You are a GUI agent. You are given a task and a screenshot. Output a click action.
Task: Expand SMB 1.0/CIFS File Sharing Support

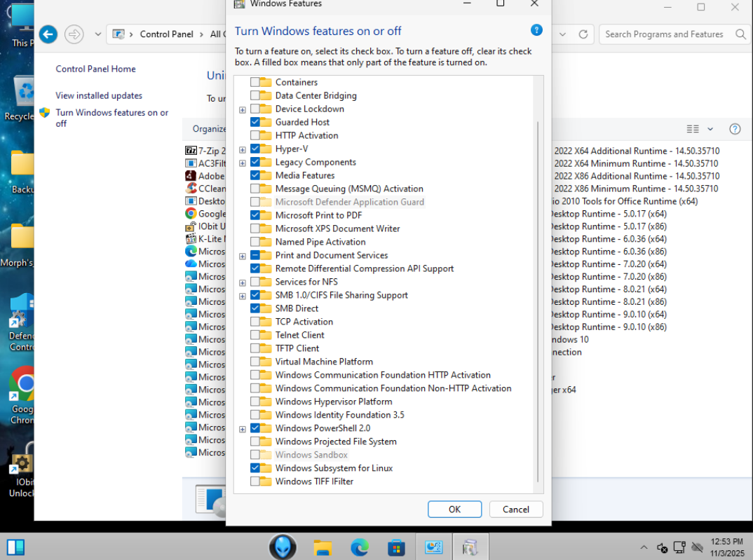(x=243, y=296)
